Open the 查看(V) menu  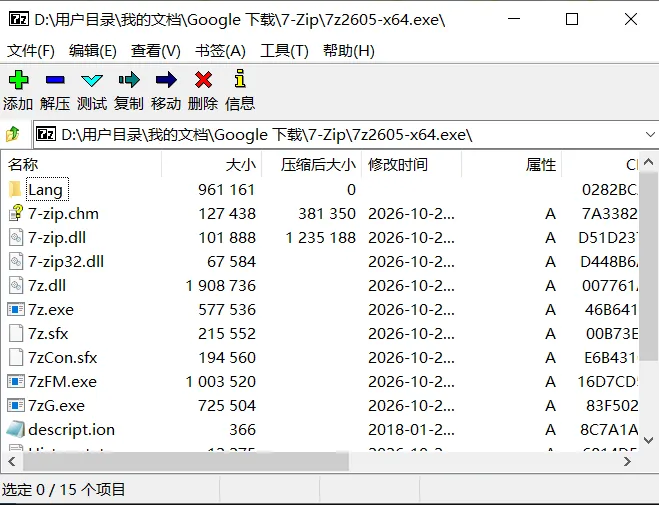(x=156, y=51)
